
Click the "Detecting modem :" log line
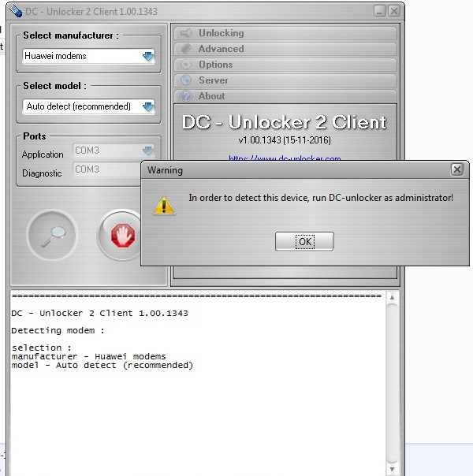[x=58, y=330]
